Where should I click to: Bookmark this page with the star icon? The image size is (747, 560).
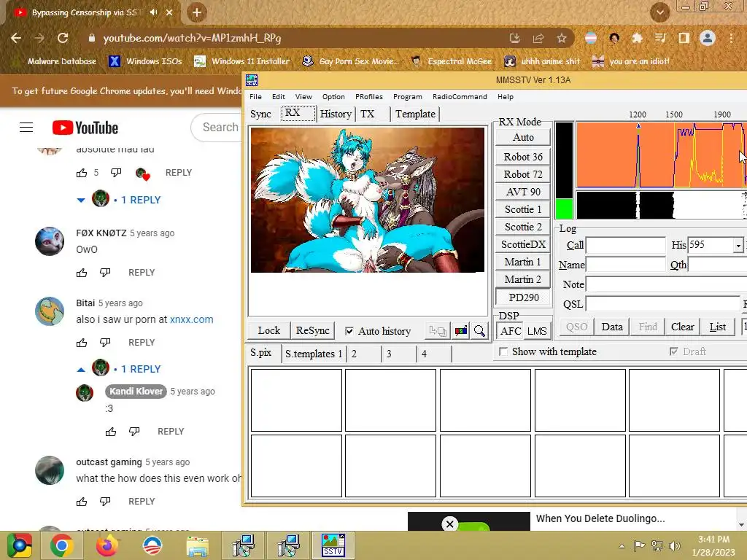coord(562,38)
